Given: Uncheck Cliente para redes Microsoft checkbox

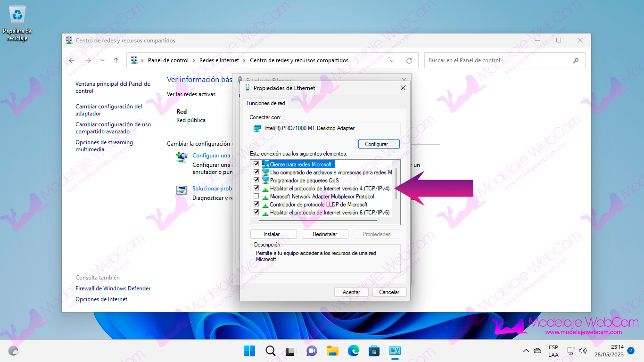Looking at the screenshot, I should point(256,164).
